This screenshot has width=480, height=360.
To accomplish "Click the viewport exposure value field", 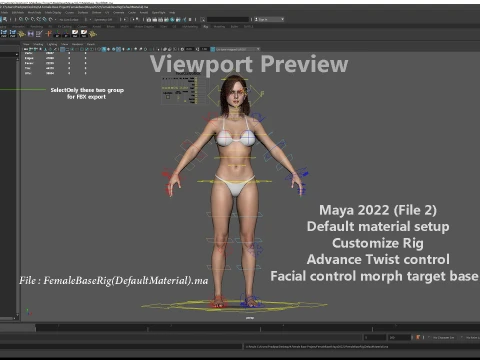I will click(x=189, y=49).
